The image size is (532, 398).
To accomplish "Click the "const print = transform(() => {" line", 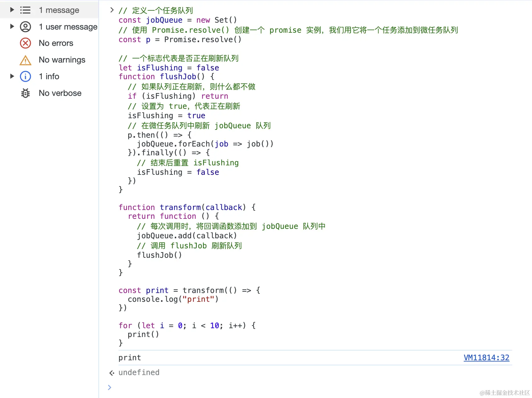I will (189, 290).
